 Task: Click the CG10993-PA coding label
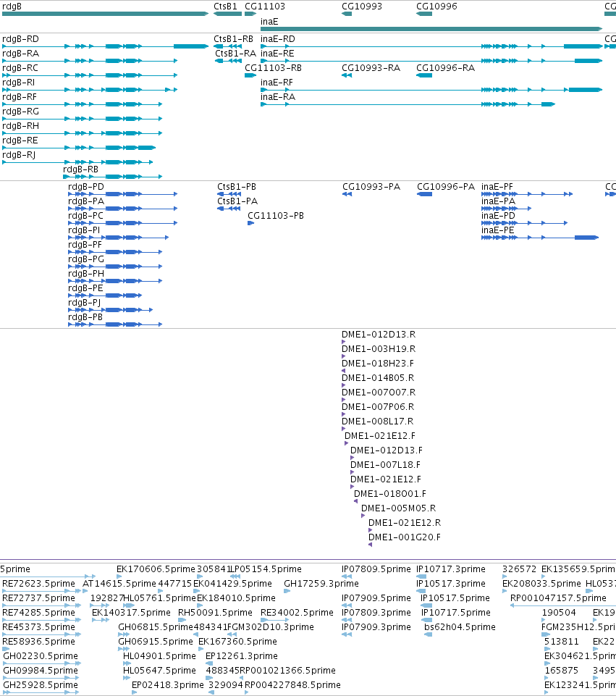pos(371,187)
